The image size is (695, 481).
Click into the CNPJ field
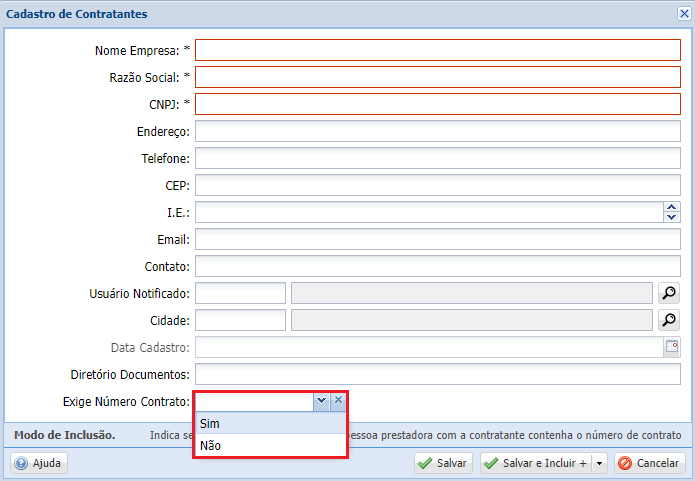(x=438, y=104)
